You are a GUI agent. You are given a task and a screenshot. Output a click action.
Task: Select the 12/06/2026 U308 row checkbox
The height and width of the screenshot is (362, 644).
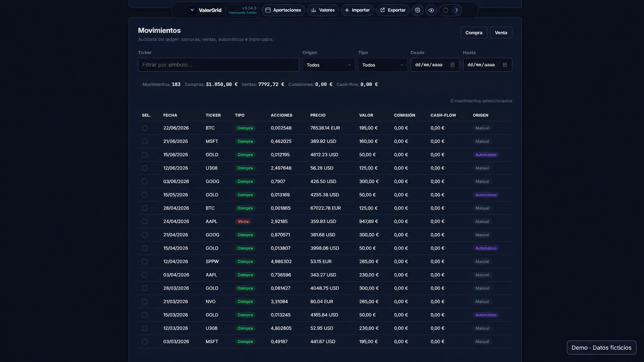pos(144,168)
